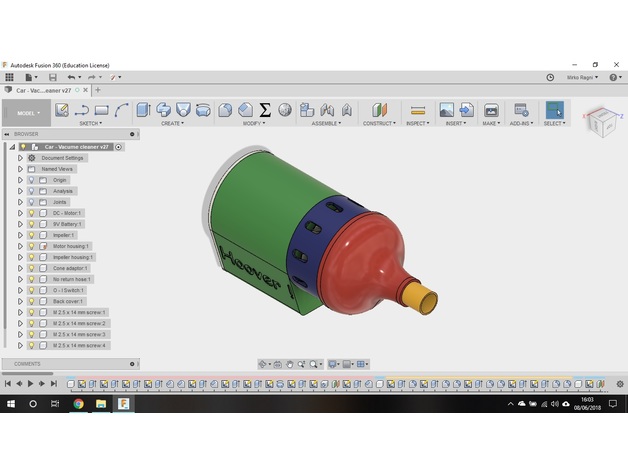Select the Extrude tool
This screenshot has width=628, height=472.
pyautogui.click(x=143, y=110)
